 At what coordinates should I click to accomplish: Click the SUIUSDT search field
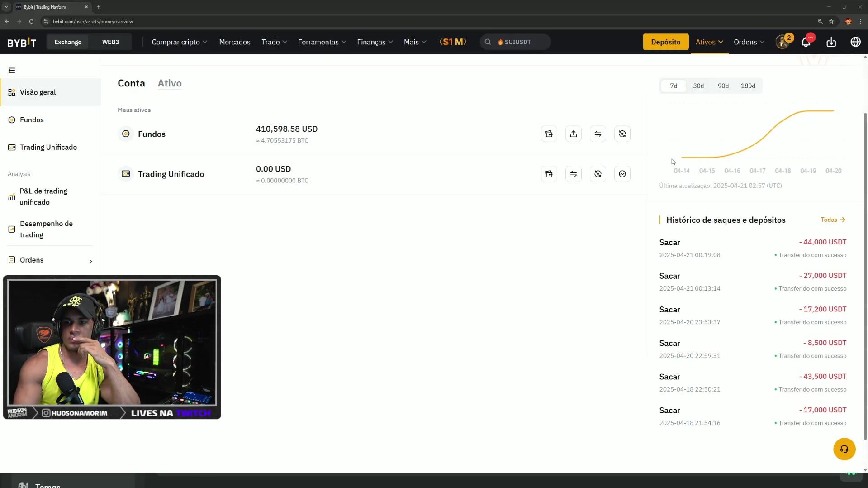pyautogui.click(x=515, y=42)
